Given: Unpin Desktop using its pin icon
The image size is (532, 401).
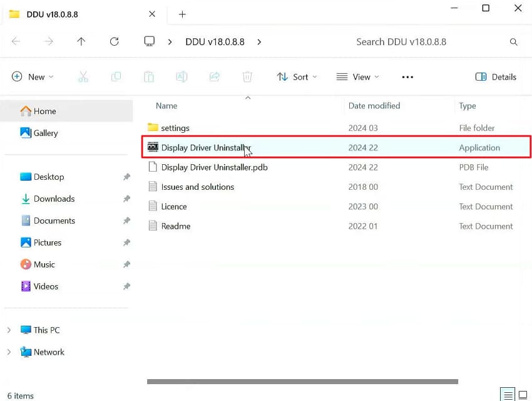Looking at the screenshot, I should coord(126,177).
